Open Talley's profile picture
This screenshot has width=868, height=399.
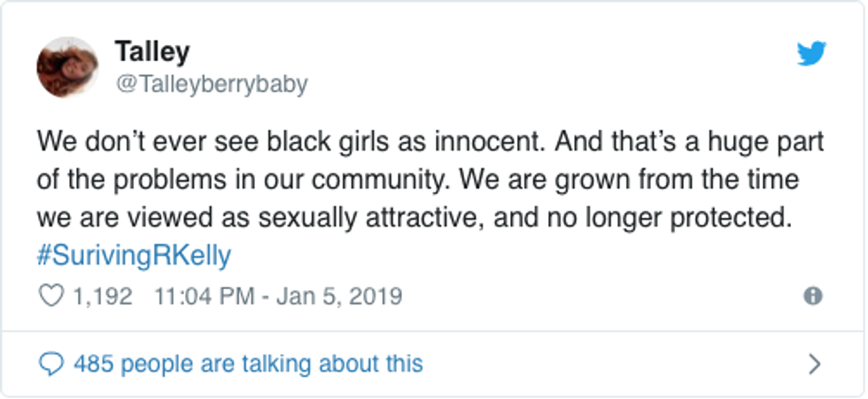(67, 67)
